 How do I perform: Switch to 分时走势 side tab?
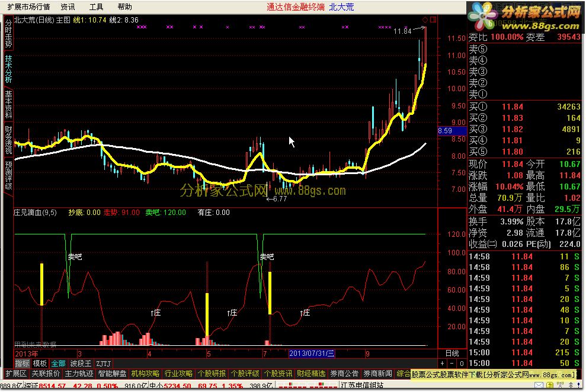(8, 34)
